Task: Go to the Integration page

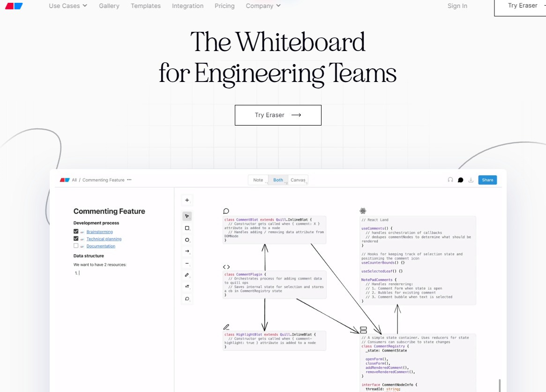Action: (x=187, y=6)
